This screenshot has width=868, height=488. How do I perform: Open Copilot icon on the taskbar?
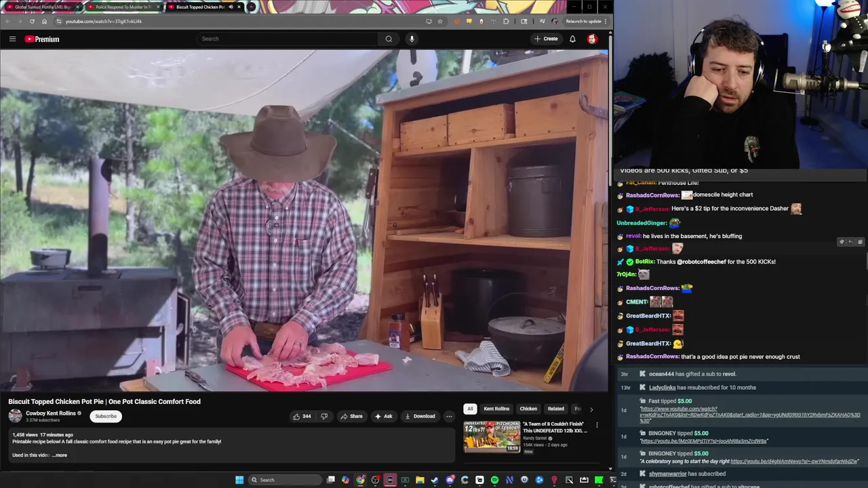[x=345, y=480]
